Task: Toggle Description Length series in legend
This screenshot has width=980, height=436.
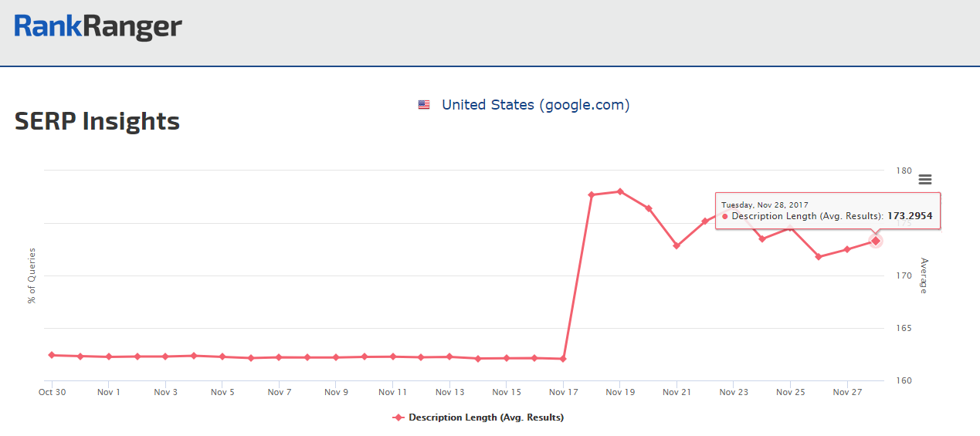Action: click(486, 417)
